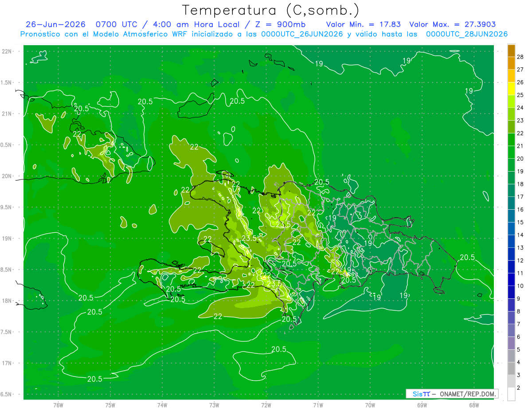Click the '71W' longitude axis label

pos(318,405)
